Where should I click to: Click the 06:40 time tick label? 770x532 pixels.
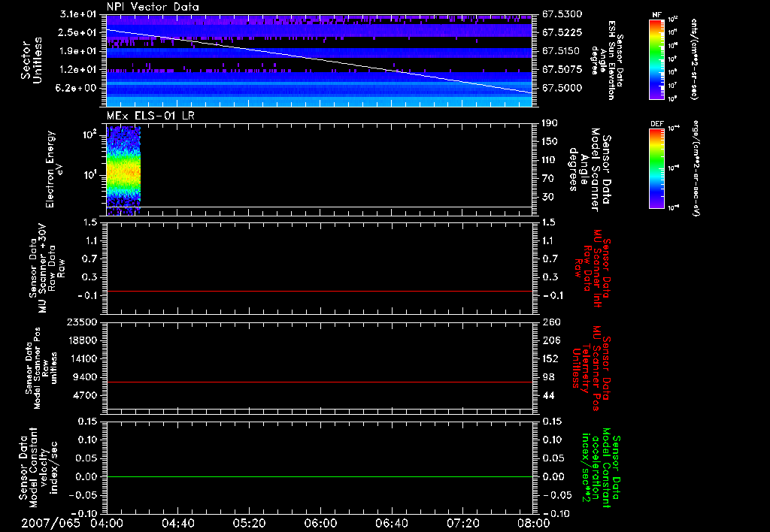pos(391,523)
